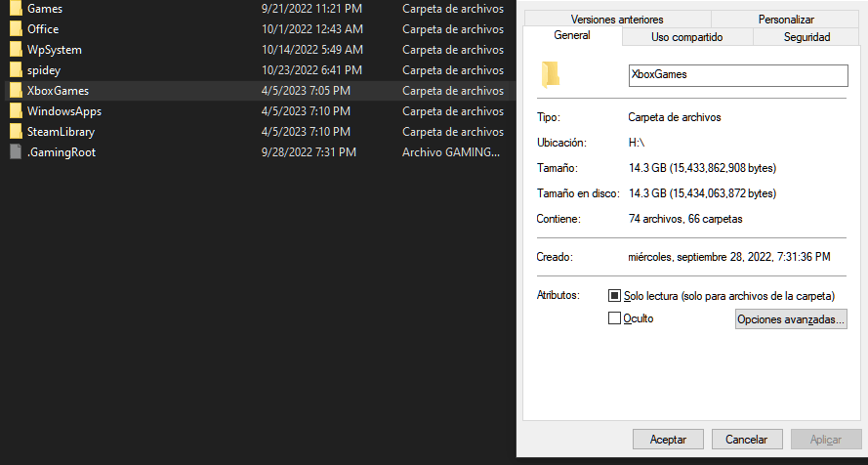The height and width of the screenshot is (465, 868).
Task: Click date 10/14/2022 5:49 AM
Action: 312,49
